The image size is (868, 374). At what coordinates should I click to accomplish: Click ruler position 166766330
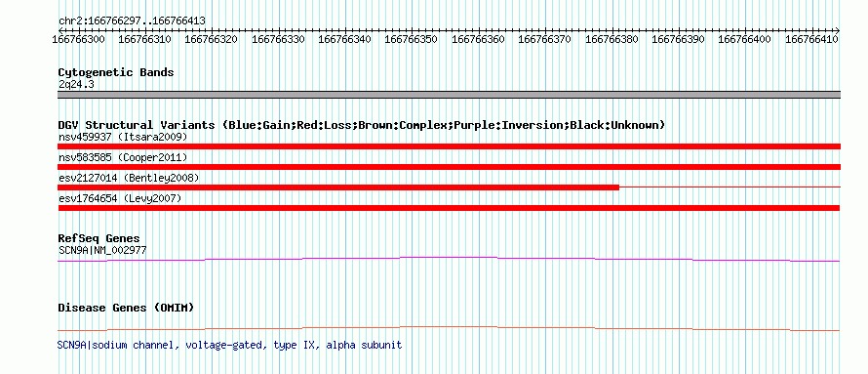click(279, 39)
